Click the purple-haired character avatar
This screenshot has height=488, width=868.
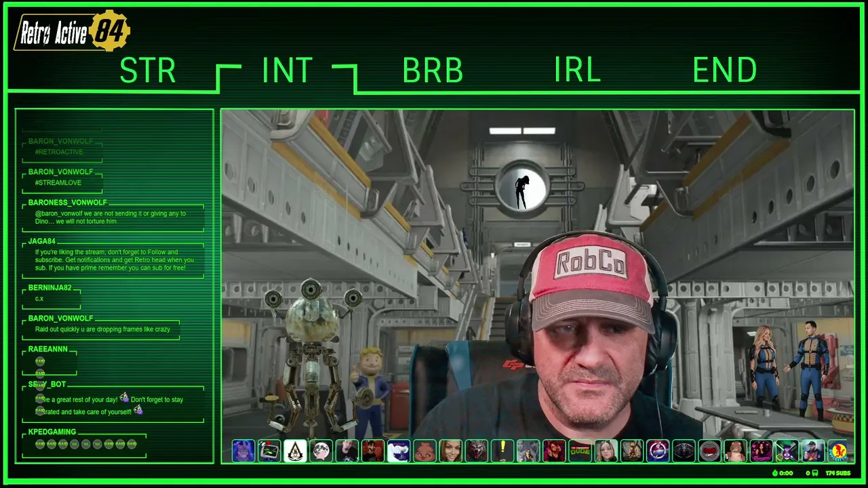click(243, 451)
